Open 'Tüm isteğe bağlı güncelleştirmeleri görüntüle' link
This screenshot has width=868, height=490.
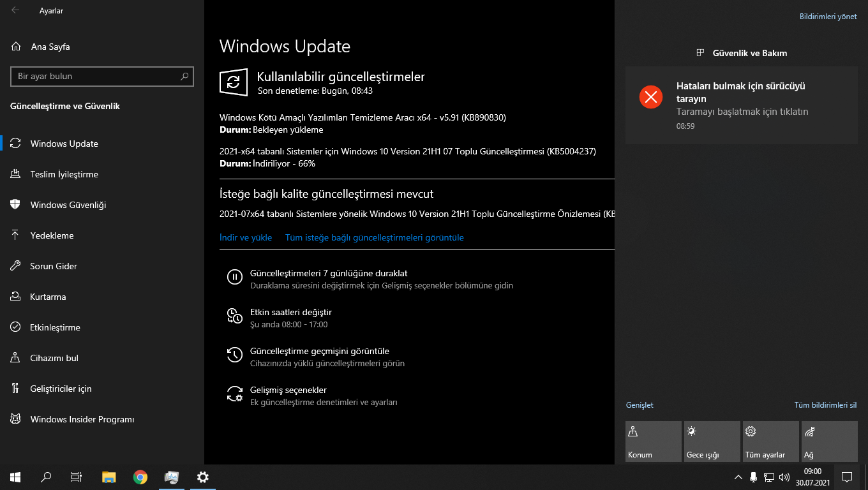coord(375,237)
